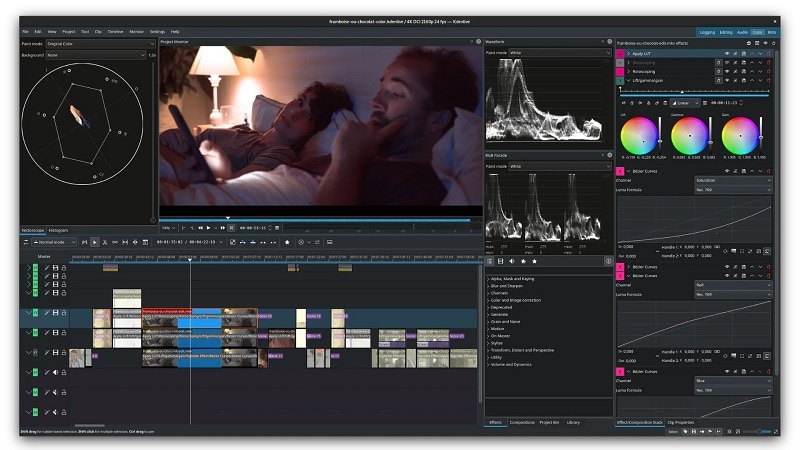This screenshot has width=800, height=450.
Task: Click the favorite effects star in the timeline toolbar
Action: coord(287,242)
